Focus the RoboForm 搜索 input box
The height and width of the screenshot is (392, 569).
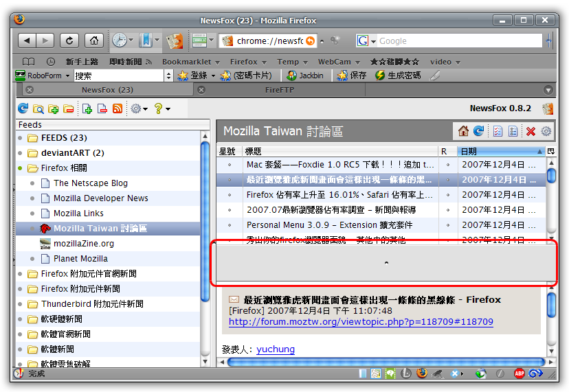click(x=119, y=76)
